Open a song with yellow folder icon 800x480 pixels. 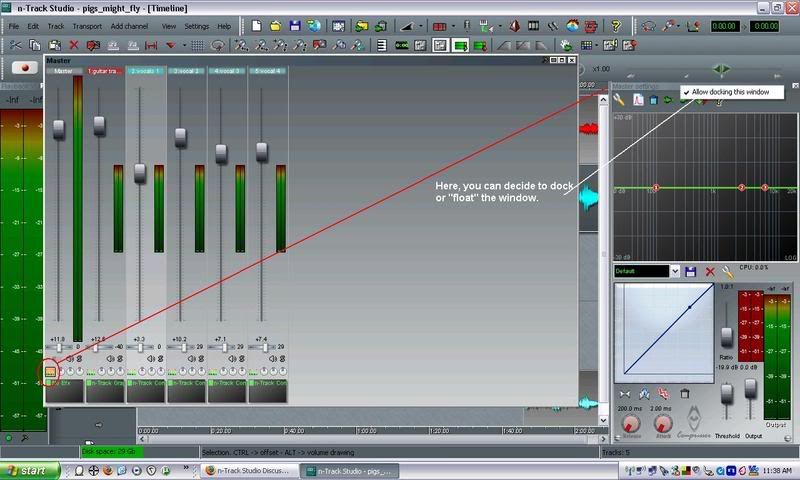(276, 26)
